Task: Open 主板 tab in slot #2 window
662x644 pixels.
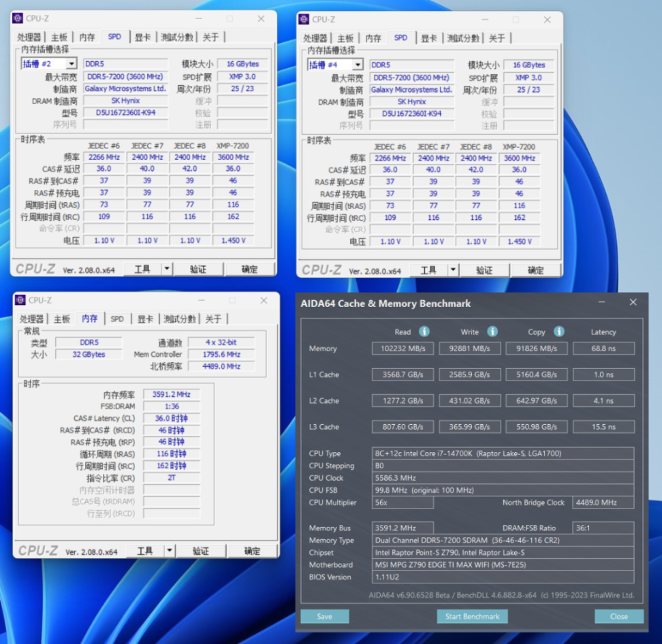Action: (x=59, y=37)
